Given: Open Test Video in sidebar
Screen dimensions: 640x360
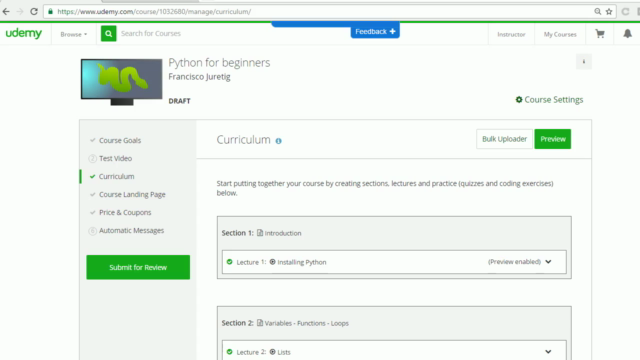Looking at the screenshot, I should click(116, 158).
